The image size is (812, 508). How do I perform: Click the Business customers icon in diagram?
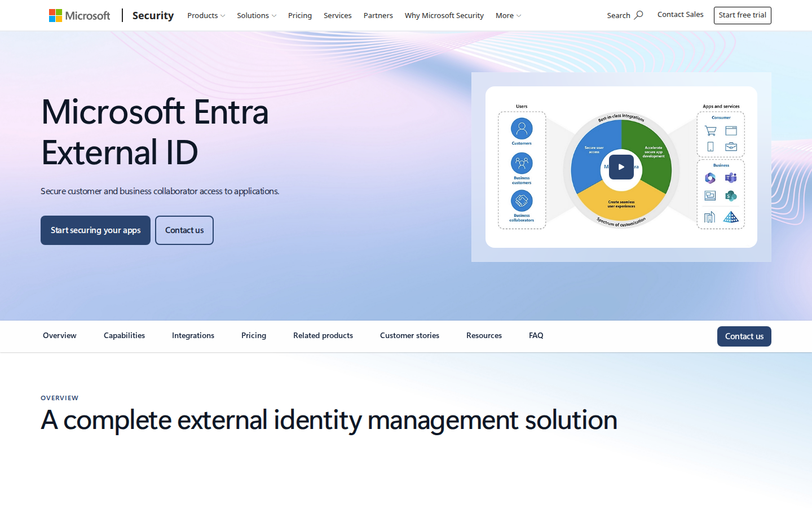tap(522, 164)
